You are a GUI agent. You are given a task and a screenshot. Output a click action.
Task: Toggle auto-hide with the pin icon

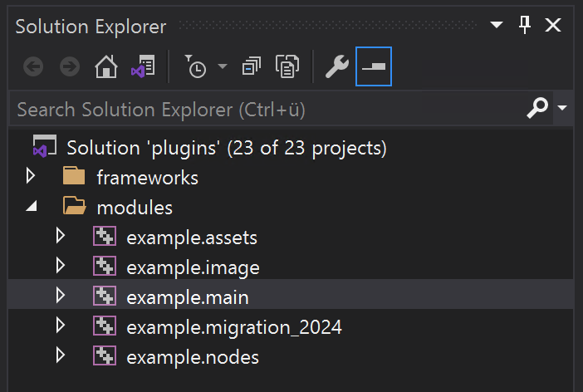[x=525, y=26]
